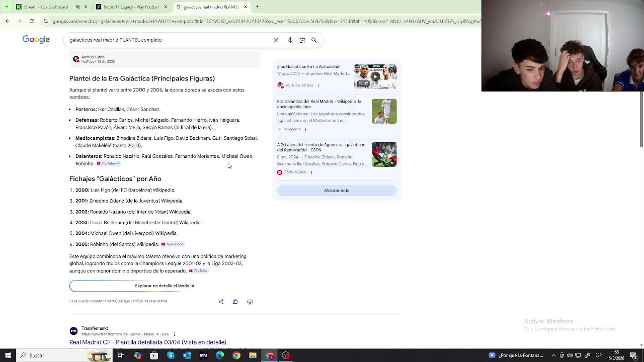The image size is (644, 362).
Task: Click the Google logo
Action: click(x=36, y=40)
